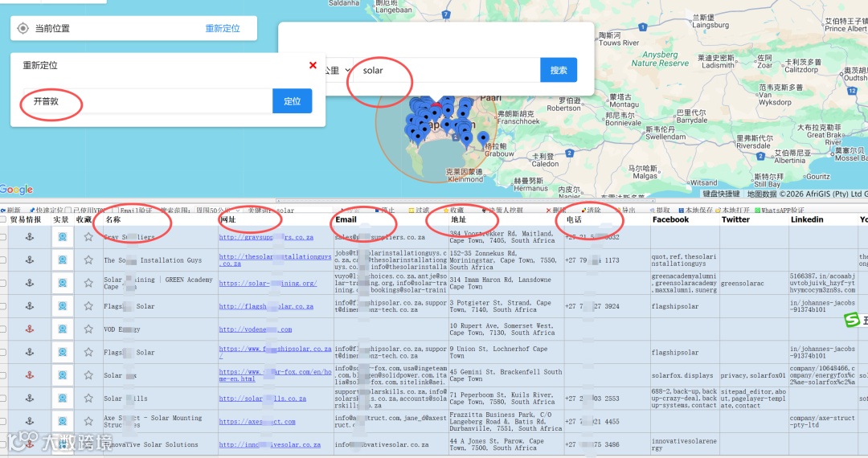Viewport: 868px width, 458px height.
Task: Open the solar-training.org website link
Action: pyautogui.click(x=268, y=283)
